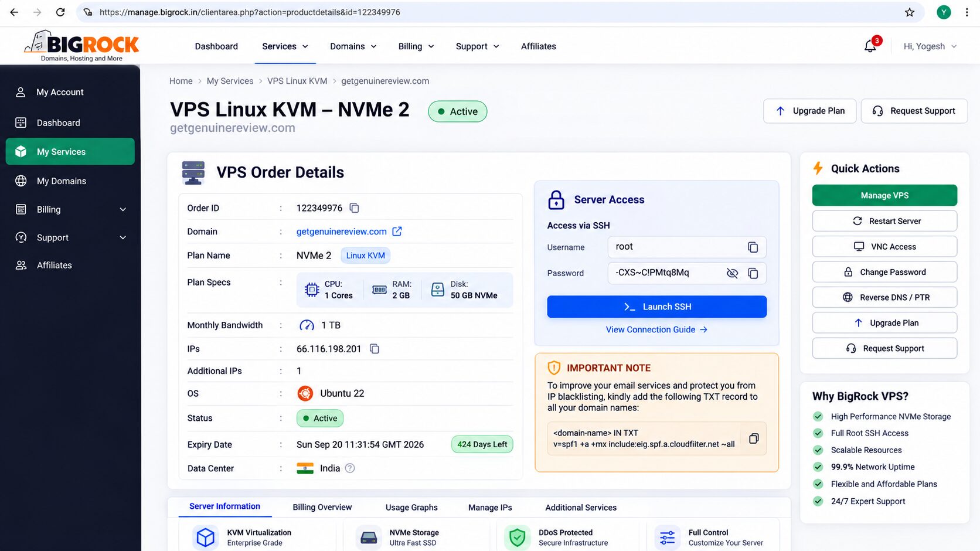Click the browser address bar URL
Screen dimensions: 980x551
click(x=250, y=12)
